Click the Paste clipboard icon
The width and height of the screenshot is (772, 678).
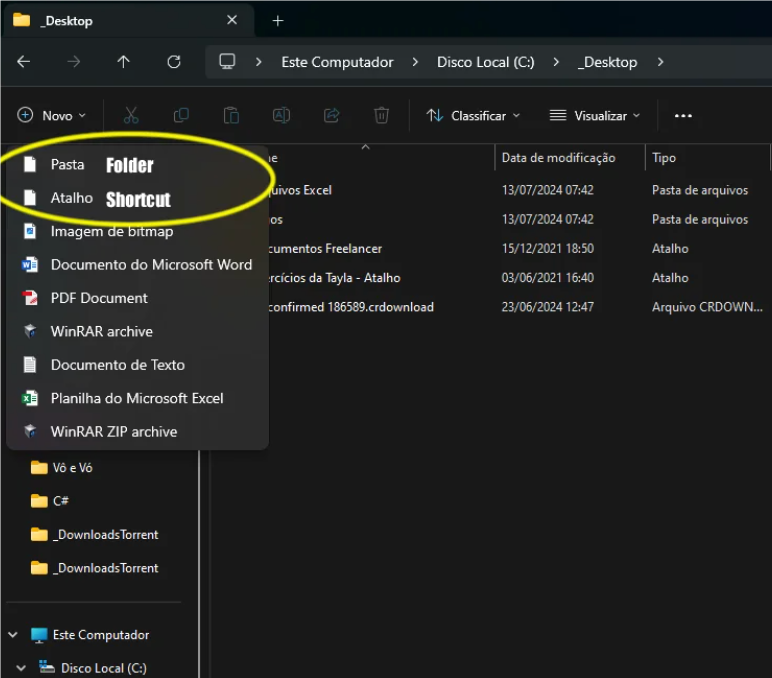coord(231,116)
